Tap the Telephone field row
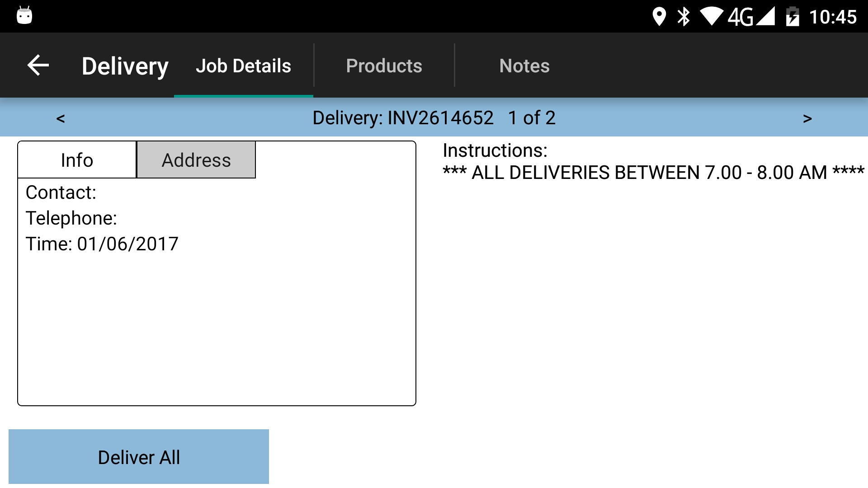The width and height of the screenshot is (868, 488). (x=217, y=218)
